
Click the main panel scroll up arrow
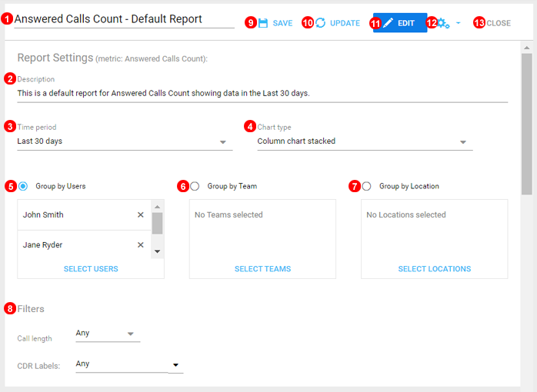(x=527, y=48)
